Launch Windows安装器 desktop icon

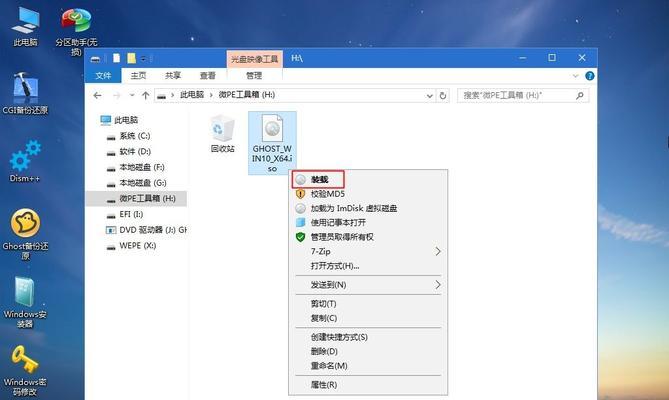(x=25, y=302)
